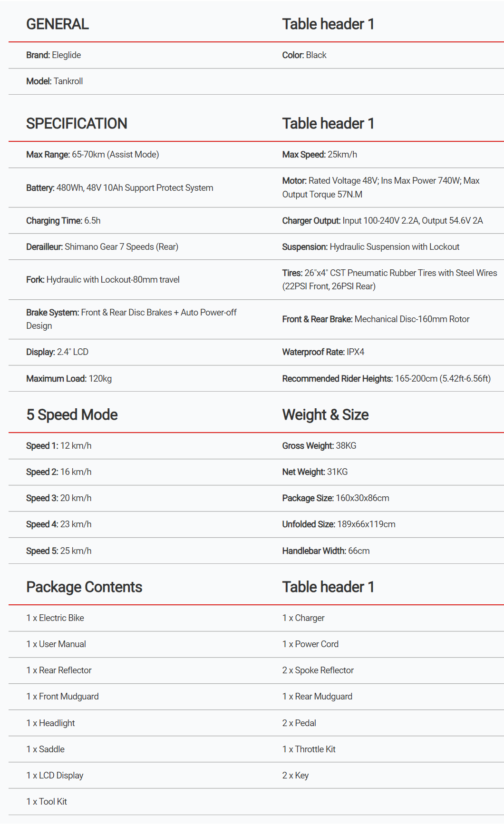Click the Brand: Eleglide text
The width and height of the screenshot is (504, 827).
54,55
